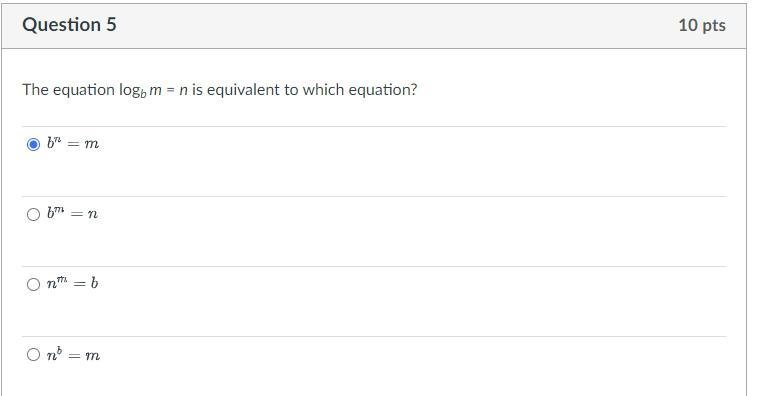Mark the radio button for nᵇ = m
763x396 pixels.
[33, 355]
